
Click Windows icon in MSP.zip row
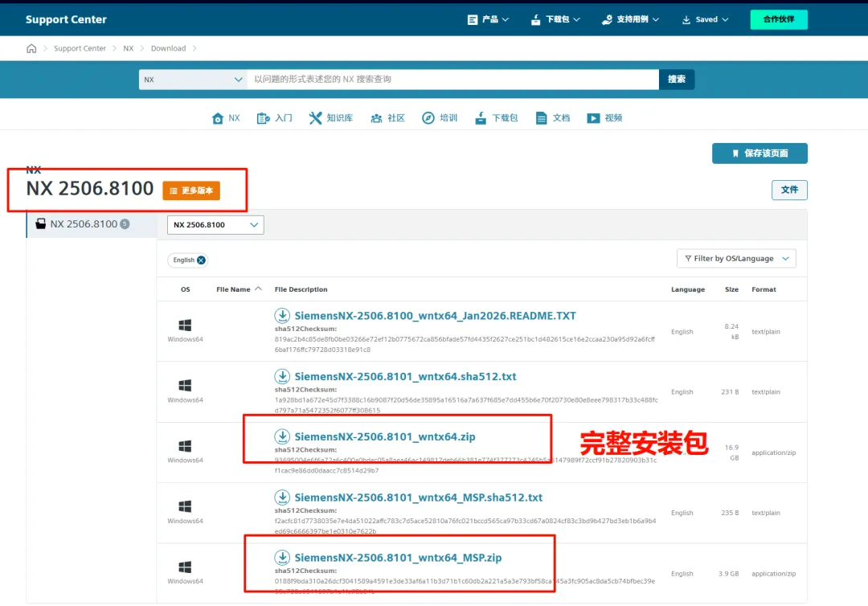pyautogui.click(x=185, y=567)
